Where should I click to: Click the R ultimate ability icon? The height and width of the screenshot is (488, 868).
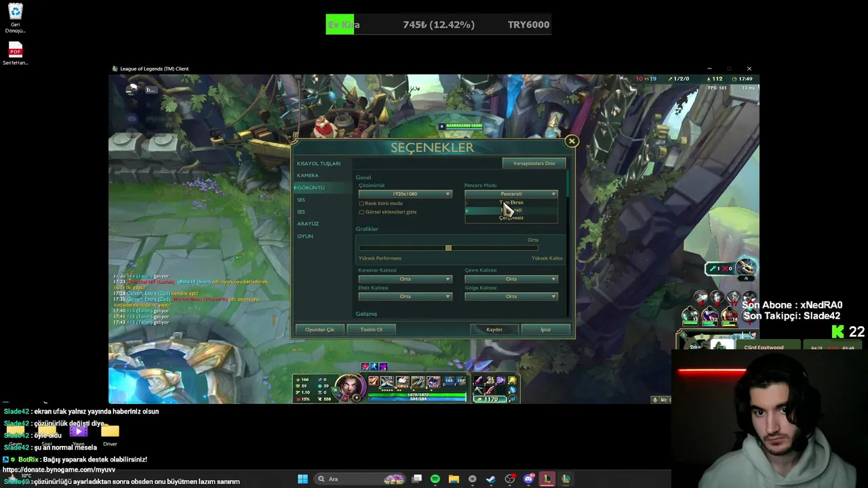click(433, 382)
